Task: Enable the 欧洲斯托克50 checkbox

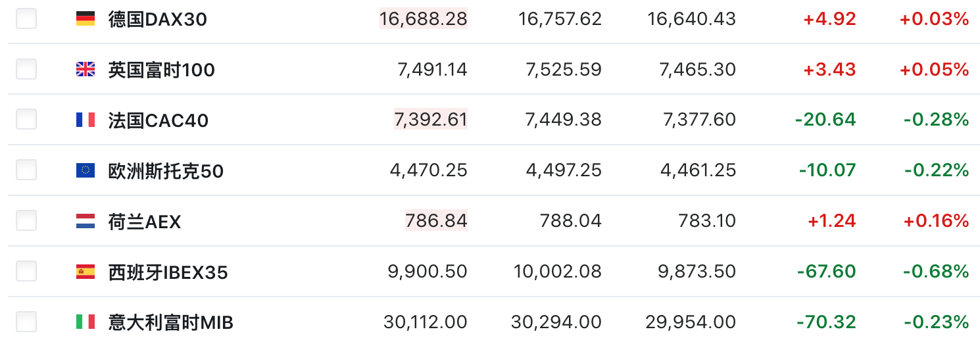Action: pos(26,170)
